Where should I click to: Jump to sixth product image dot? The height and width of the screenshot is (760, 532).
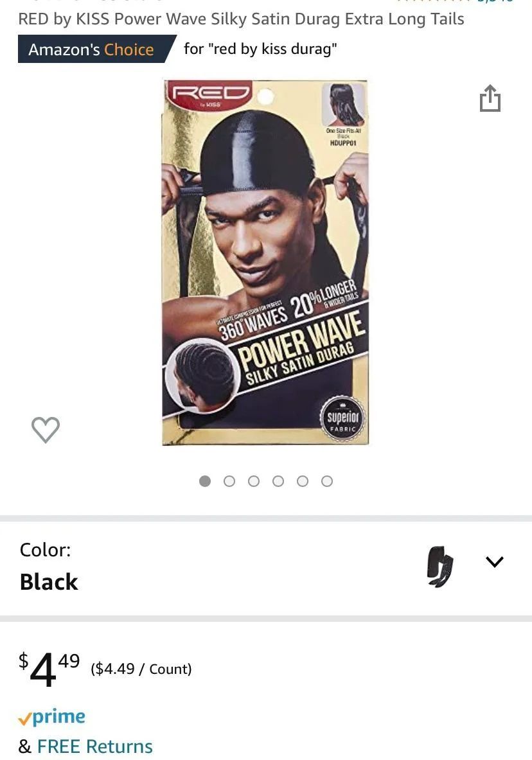[x=327, y=481]
